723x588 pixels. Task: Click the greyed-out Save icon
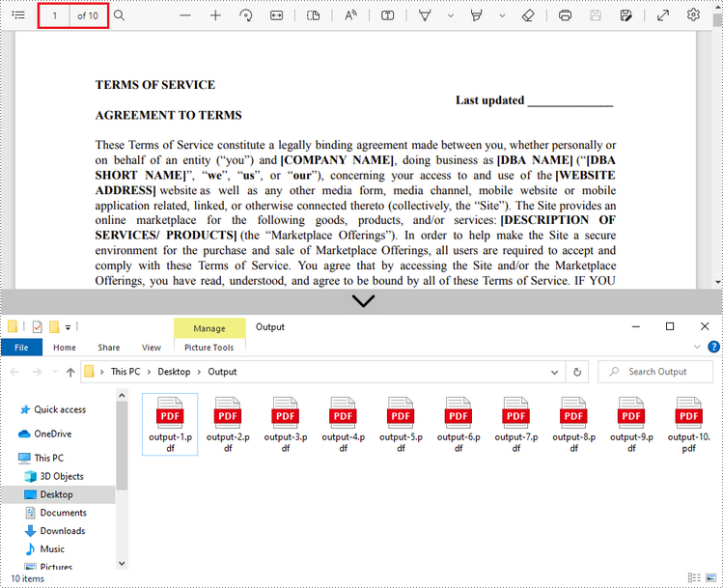[x=596, y=15]
